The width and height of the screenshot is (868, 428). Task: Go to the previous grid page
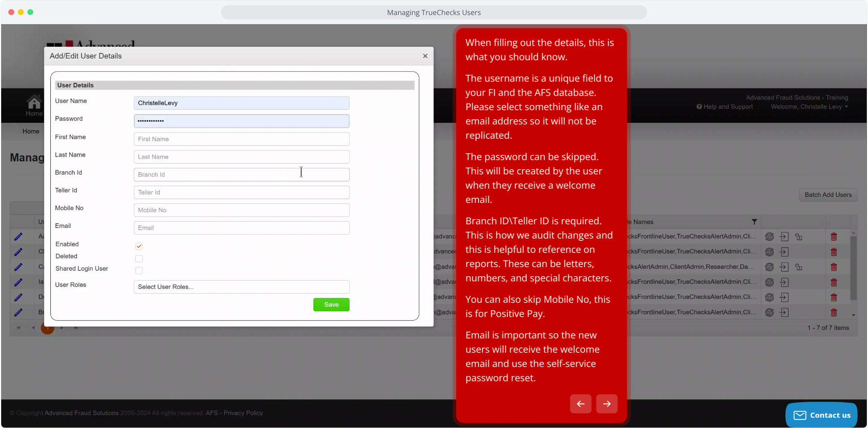[x=33, y=328]
